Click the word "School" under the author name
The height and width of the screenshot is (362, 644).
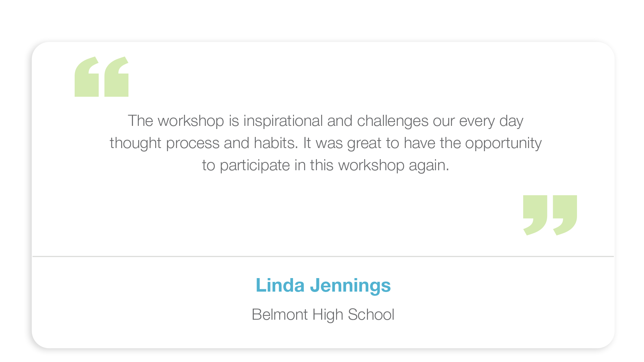(x=371, y=314)
